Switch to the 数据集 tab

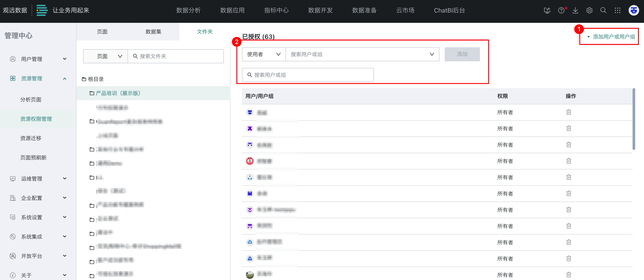[153, 32]
